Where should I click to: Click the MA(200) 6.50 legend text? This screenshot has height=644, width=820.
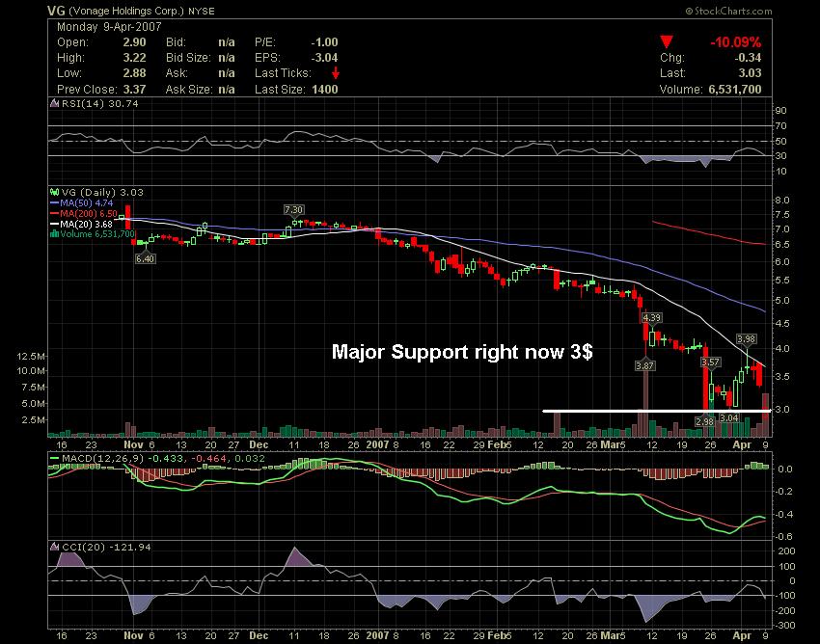pyautogui.click(x=89, y=213)
